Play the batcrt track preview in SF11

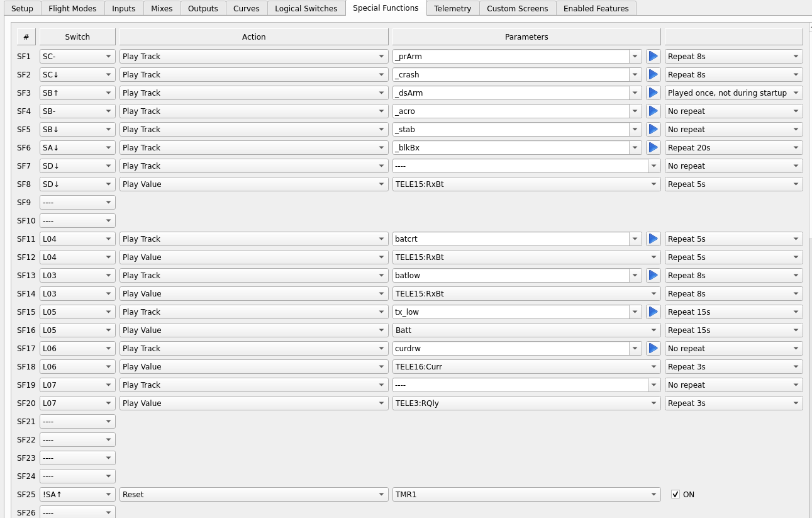tap(653, 239)
